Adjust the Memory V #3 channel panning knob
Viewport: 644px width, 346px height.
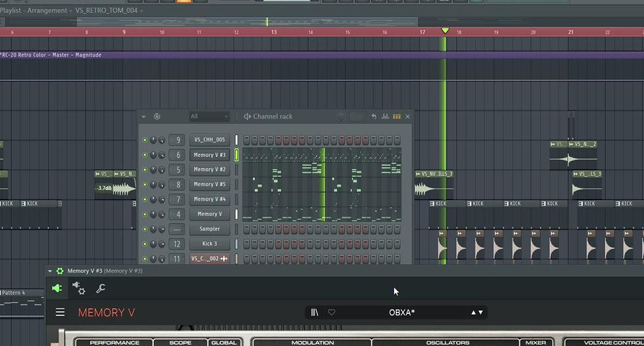click(x=153, y=155)
